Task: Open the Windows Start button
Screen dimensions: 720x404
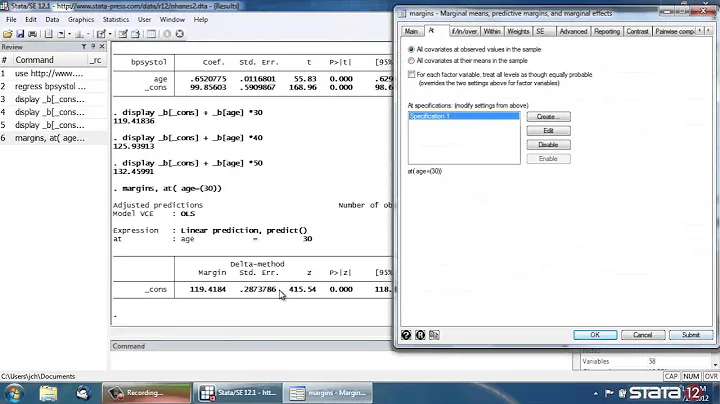Action: 13,393
